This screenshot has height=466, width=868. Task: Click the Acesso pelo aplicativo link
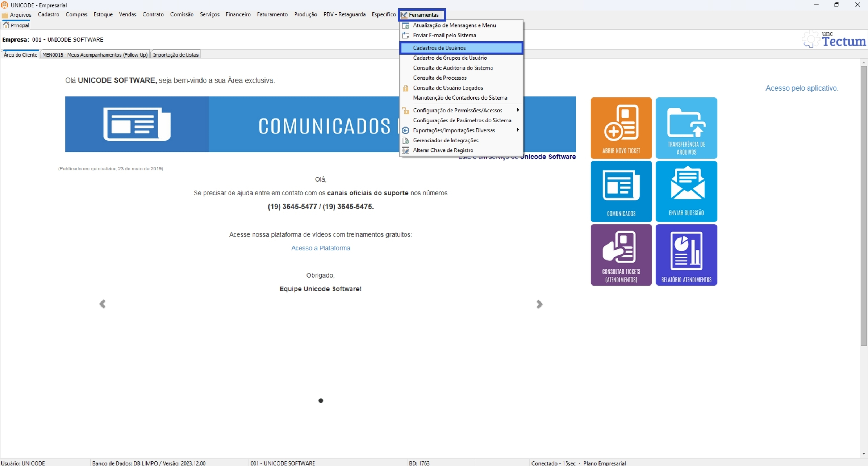(x=801, y=88)
